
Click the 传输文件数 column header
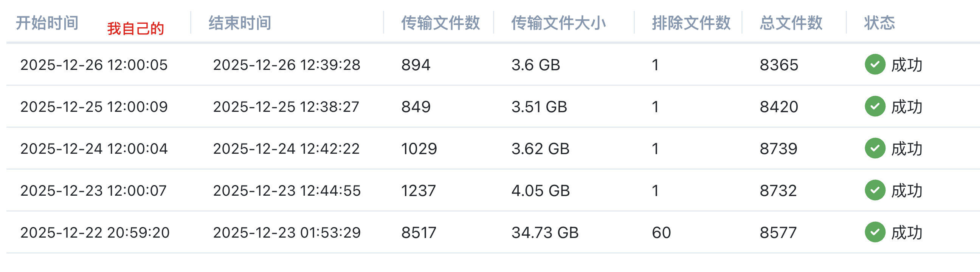tap(440, 23)
